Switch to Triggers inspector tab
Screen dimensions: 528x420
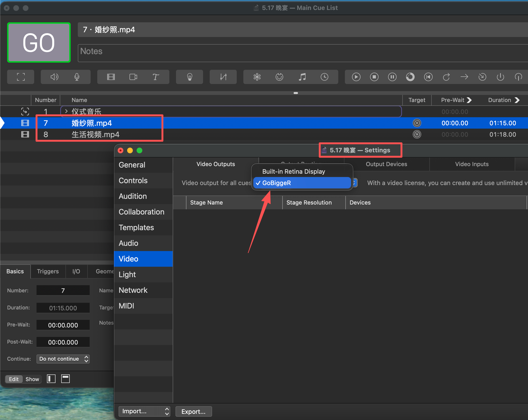[x=48, y=271]
